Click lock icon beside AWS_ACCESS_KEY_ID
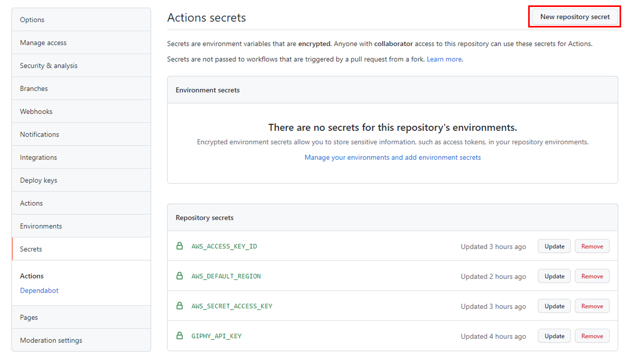This screenshot has width=630, height=364. pyautogui.click(x=179, y=246)
